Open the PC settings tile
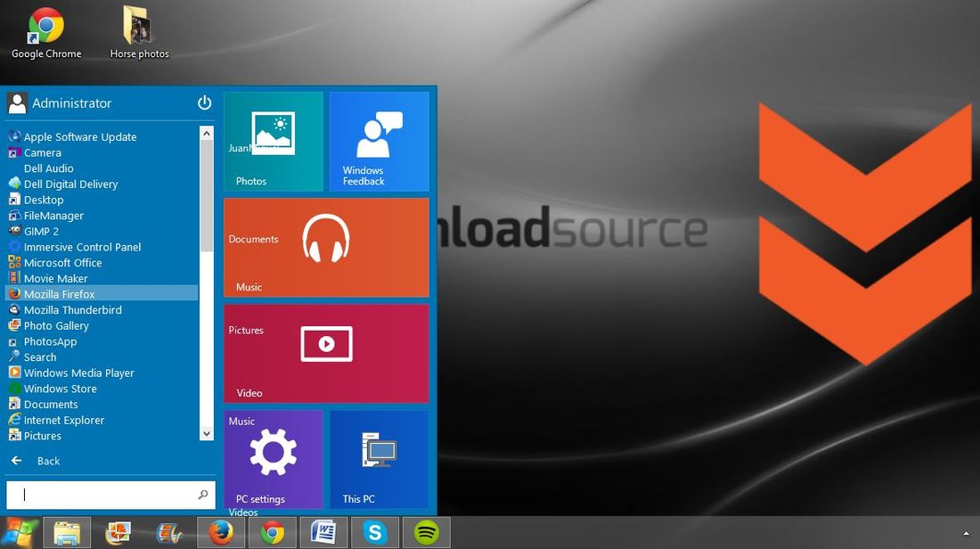This screenshot has height=549, width=980. pos(274,459)
